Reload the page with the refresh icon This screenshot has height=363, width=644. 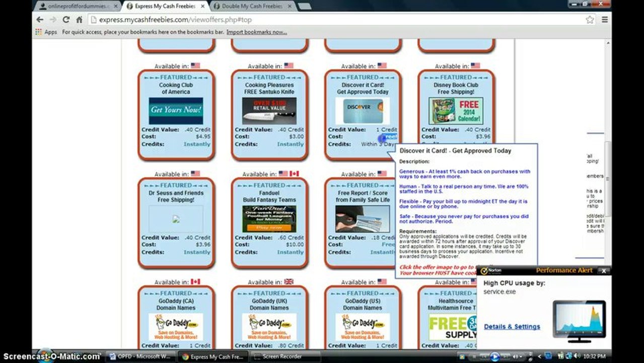click(66, 20)
